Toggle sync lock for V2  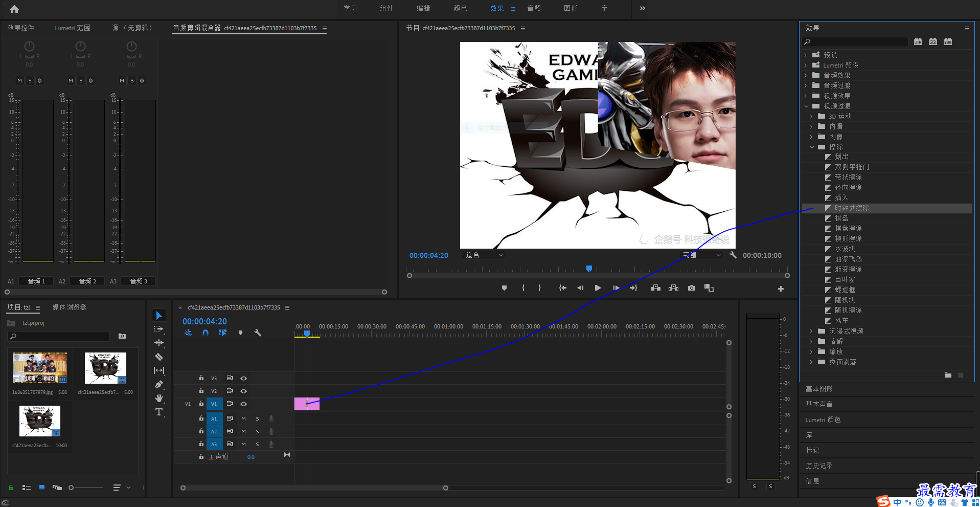[x=230, y=391]
